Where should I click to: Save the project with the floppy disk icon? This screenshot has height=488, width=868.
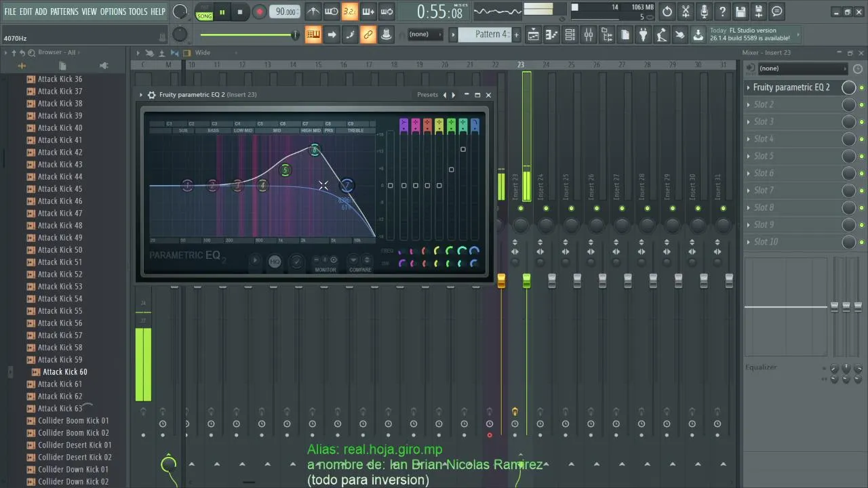(741, 12)
